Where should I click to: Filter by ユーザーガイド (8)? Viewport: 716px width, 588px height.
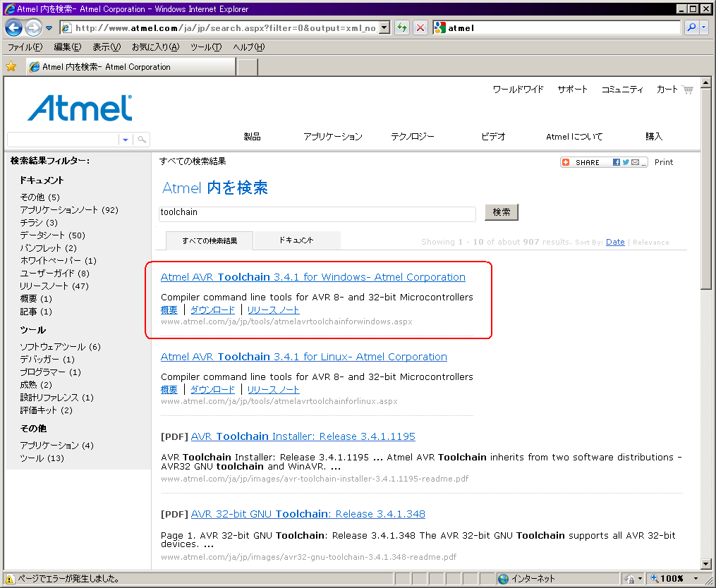[55, 274]
